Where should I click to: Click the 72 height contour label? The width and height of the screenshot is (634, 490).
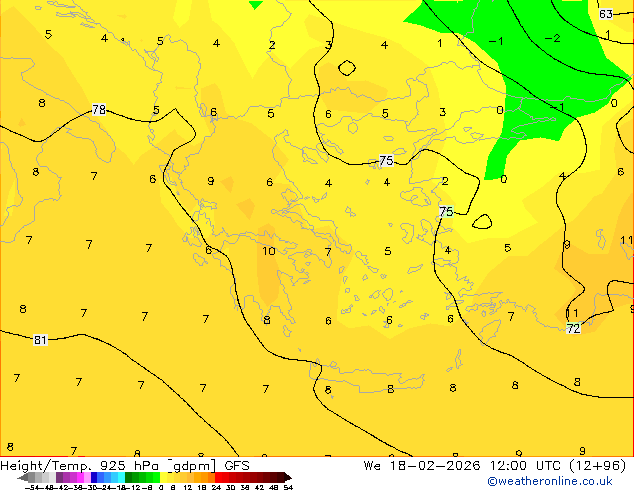[573, 329]
